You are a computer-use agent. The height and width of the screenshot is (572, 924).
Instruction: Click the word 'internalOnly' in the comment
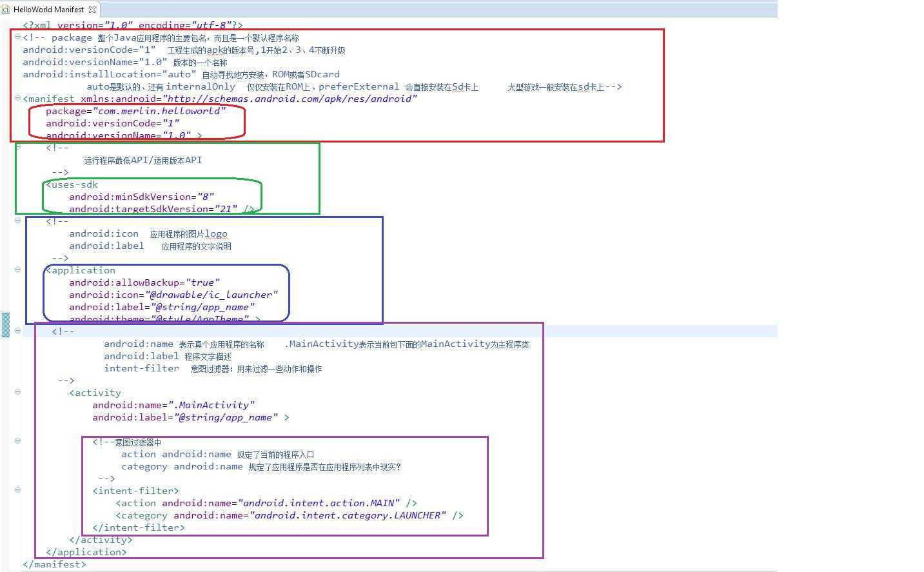[x=201, y=86]
